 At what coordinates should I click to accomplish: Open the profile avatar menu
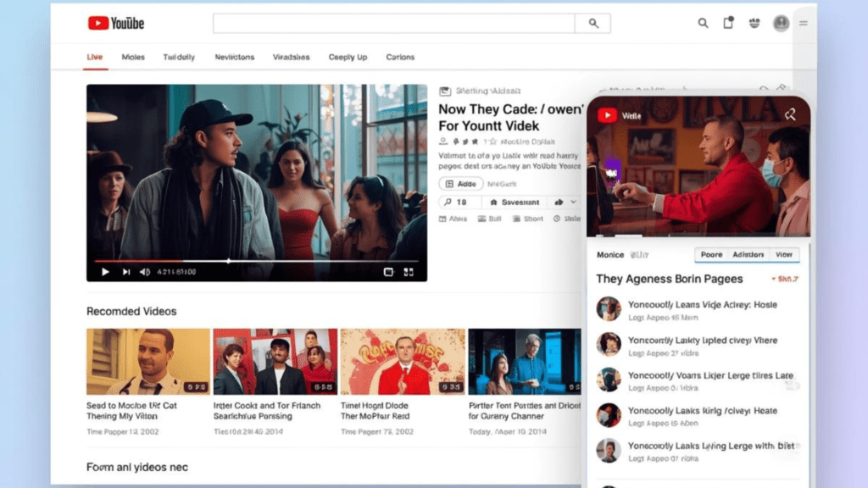(x=780, y=23)
